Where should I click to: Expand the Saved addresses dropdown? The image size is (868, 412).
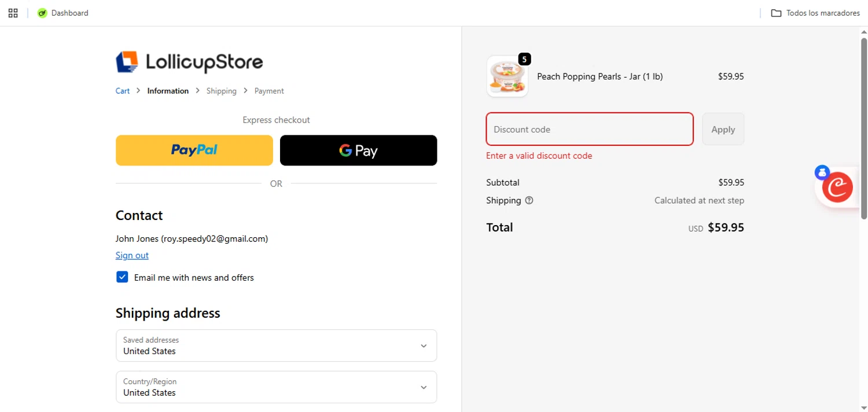pos(276,345)
